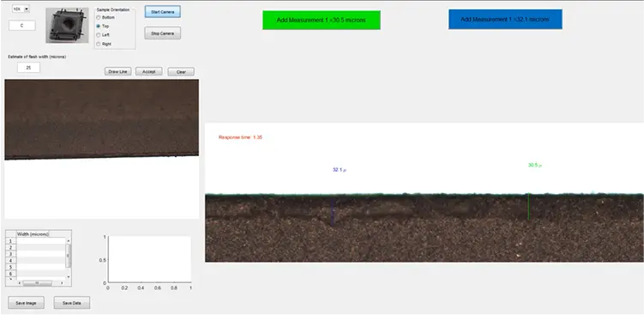Click the width table scroll-down arrow

pos(69,276)
